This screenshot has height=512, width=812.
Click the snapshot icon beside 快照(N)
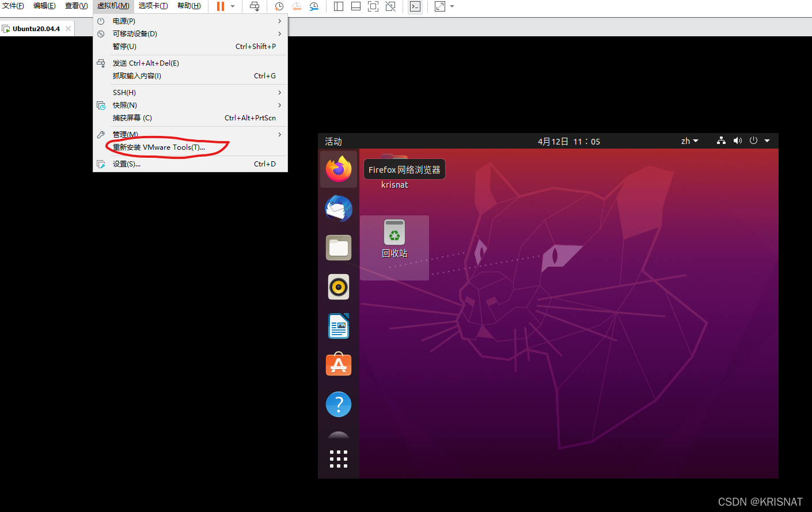coord(101,105)
